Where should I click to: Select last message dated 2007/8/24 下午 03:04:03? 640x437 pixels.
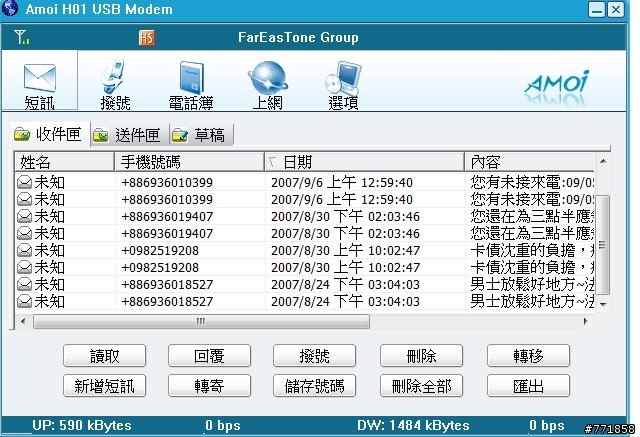[304, 302]
